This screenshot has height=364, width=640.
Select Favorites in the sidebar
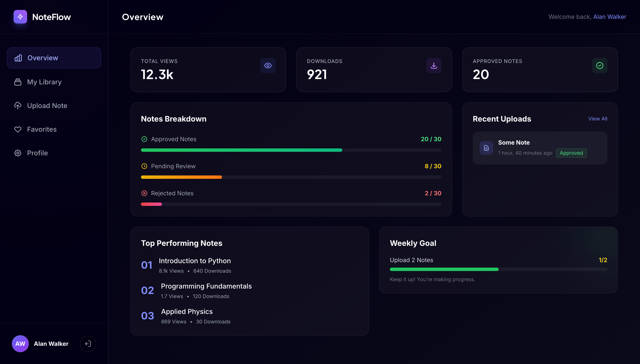click(x=42, y=130)
